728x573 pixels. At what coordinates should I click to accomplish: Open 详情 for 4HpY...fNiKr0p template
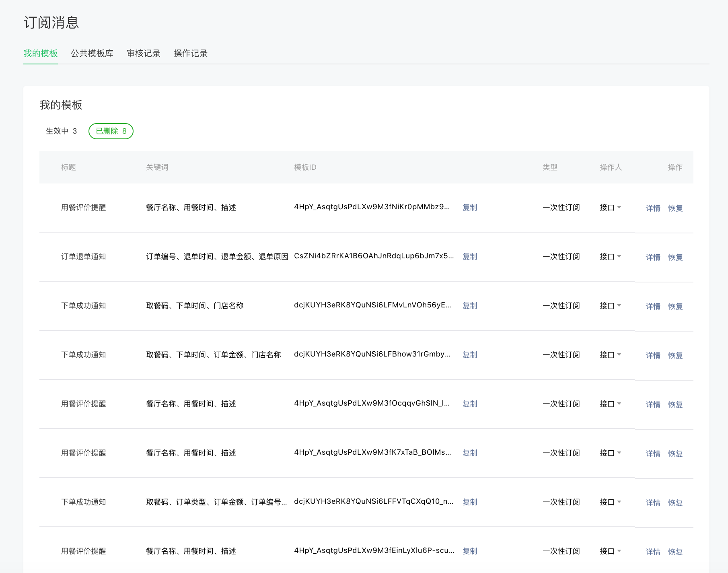point(653,208)
